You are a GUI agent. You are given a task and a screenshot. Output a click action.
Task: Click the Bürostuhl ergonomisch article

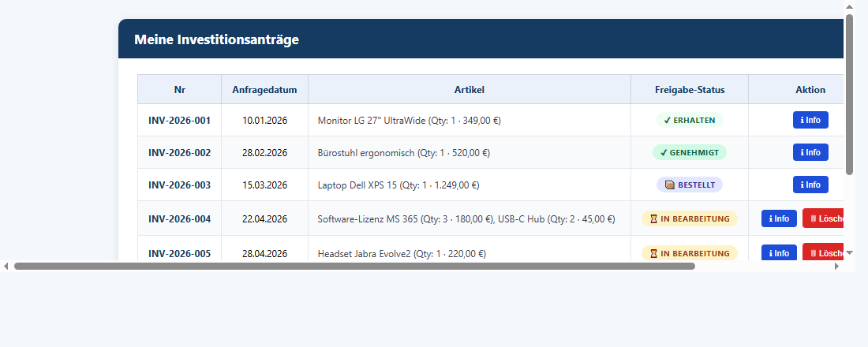[x=403, y=152]
